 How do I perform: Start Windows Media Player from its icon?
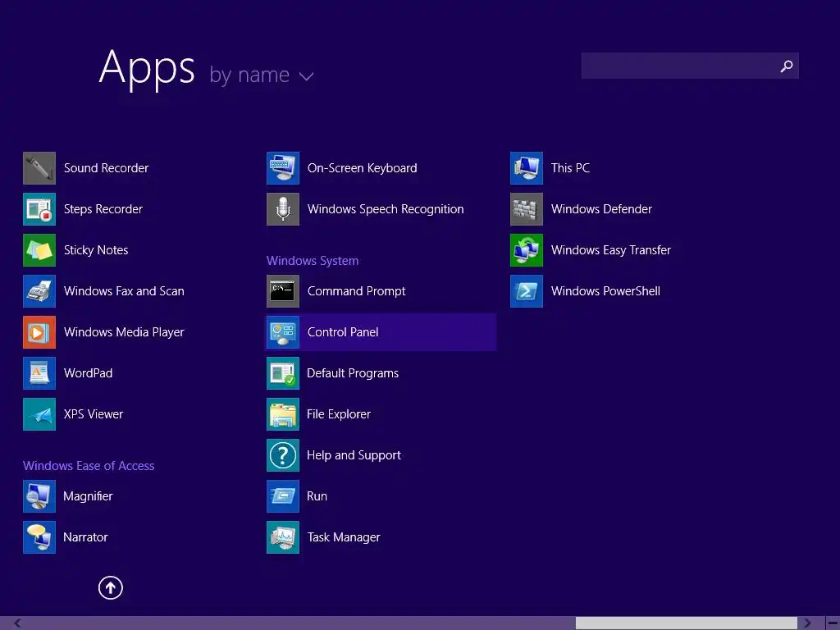[x=39, y=332]
